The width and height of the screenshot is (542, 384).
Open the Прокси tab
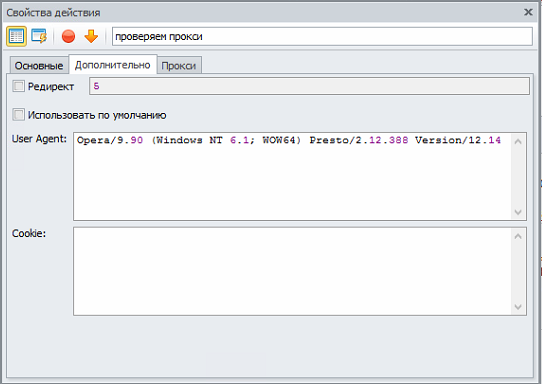pyautogui.click(x=179, y=65)
